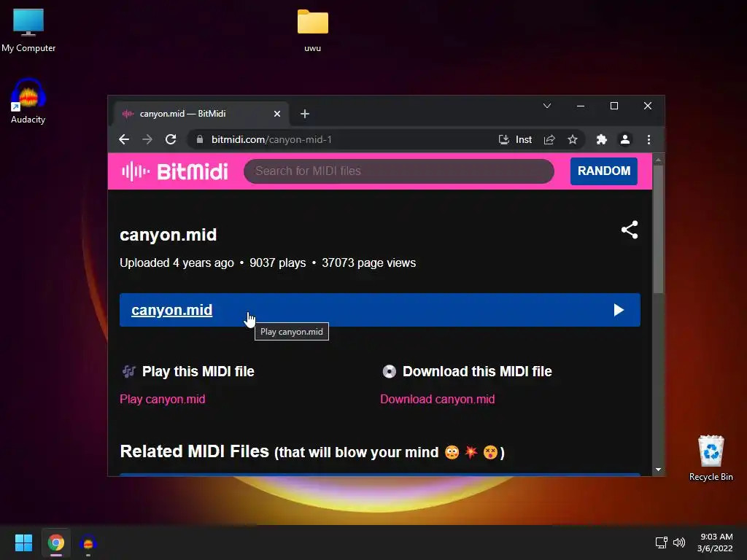
Task: Click the '37073 page views' text
Action: click(368, 262)
